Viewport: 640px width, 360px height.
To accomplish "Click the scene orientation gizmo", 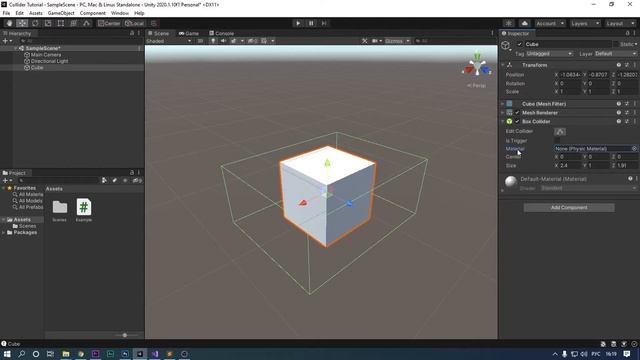I will point(477,65).
